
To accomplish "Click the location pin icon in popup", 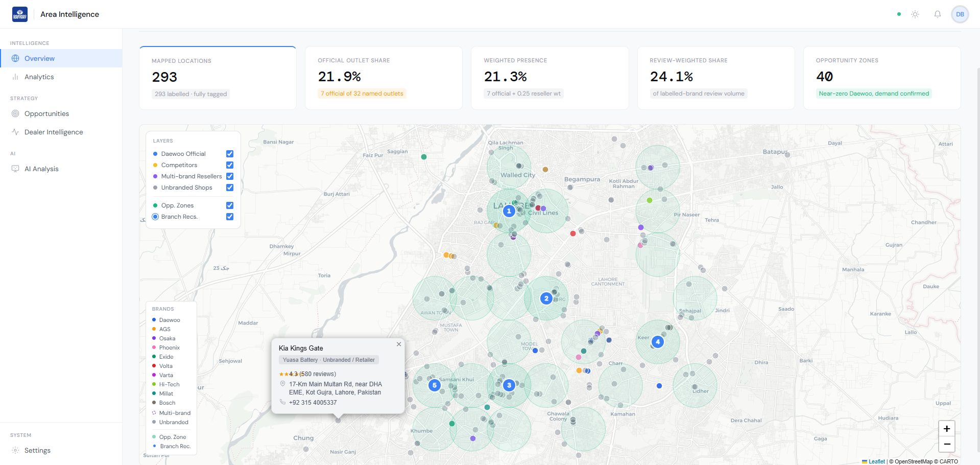I will point(282,384).
